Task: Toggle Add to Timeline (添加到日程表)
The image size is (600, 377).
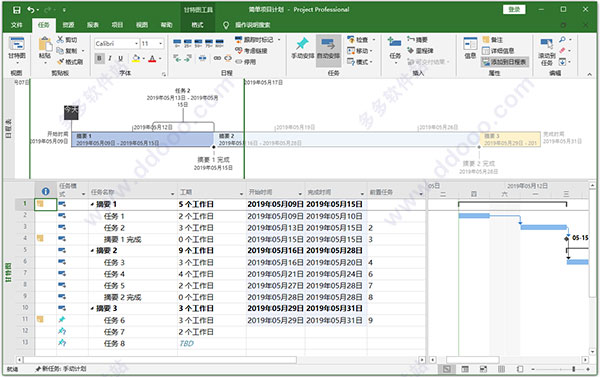Action: tap(504, 62)
